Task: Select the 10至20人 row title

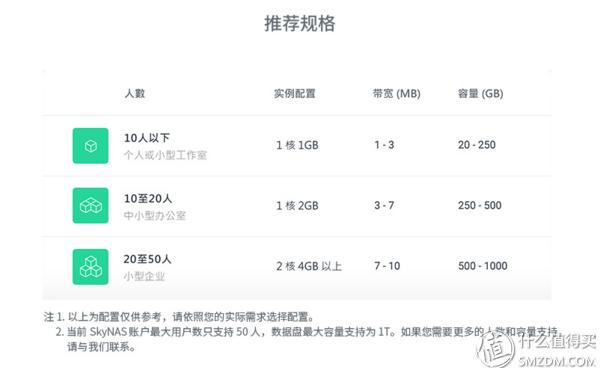Action: click(148, 199)
